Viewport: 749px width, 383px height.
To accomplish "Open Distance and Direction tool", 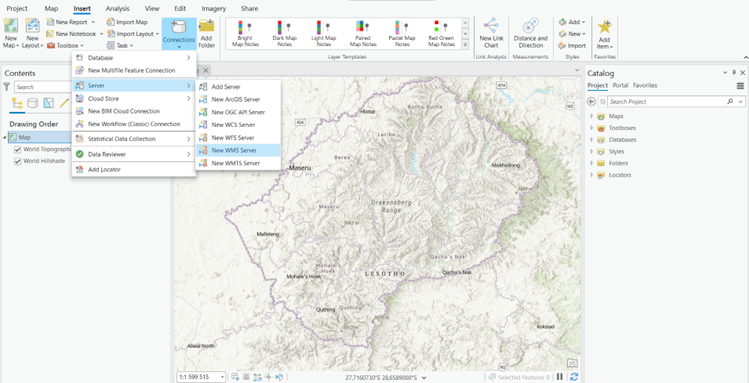I will 530,33.
